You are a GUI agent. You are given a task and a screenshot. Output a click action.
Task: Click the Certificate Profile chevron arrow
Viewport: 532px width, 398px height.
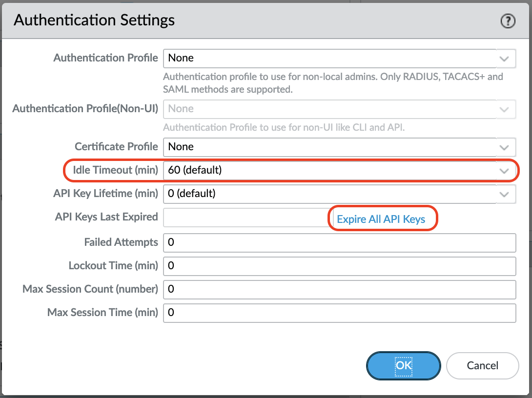point(505,147)
